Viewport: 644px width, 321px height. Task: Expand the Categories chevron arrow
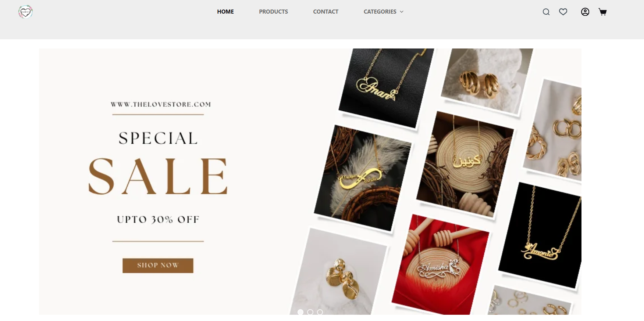coord(402,12)
